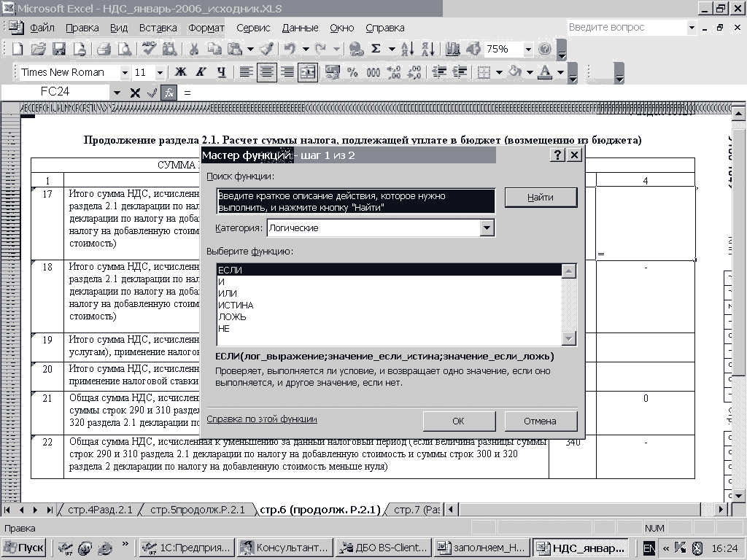This screenshot has height=560, width=747.
Task: Open the zoom percentage dropdown
Action: 528,50
